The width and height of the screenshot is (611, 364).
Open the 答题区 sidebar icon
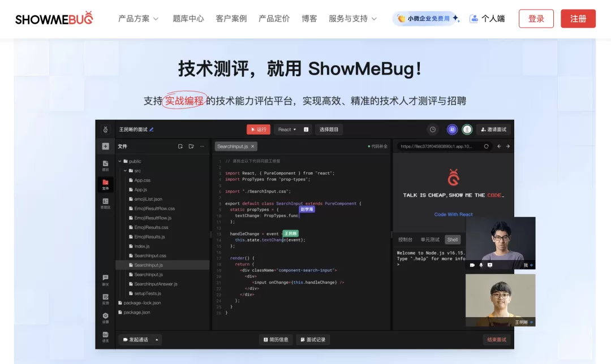(106, 203)
